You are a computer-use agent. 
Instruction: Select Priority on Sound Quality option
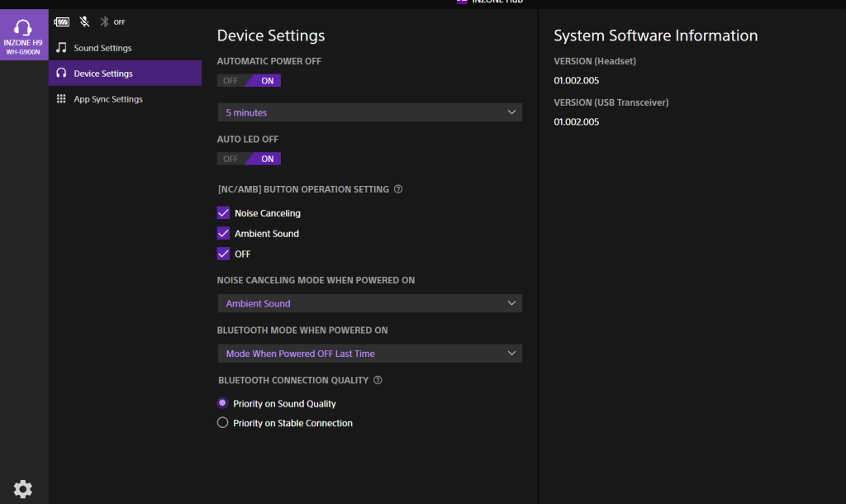pos(222,403)
